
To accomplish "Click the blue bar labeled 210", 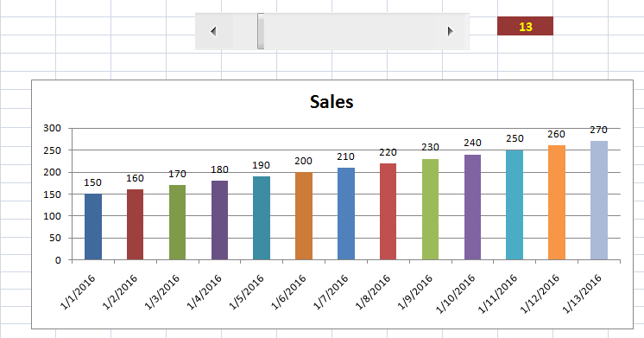I will point(346,214).
